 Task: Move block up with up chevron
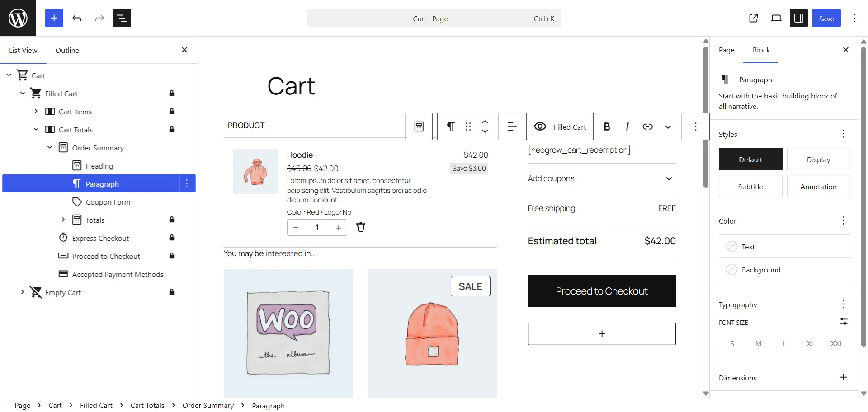pyautogui.click(x=485, y=122)
